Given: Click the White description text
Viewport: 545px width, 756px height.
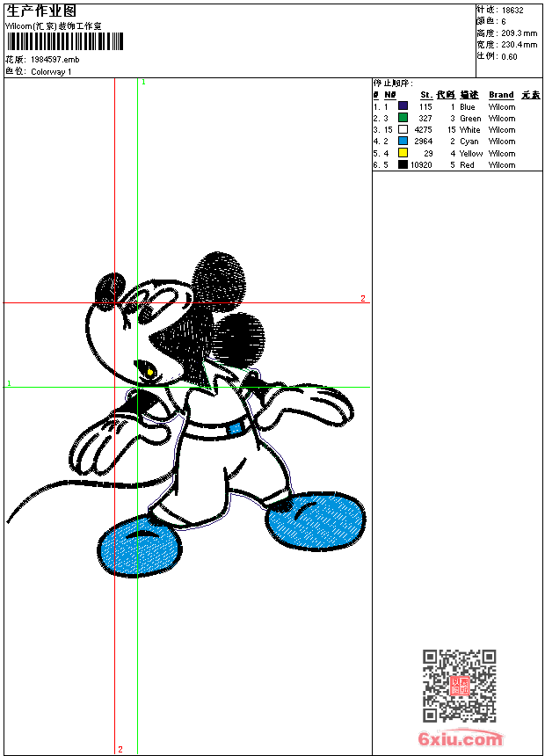Looking at the screenshot, I should (469, 130).
